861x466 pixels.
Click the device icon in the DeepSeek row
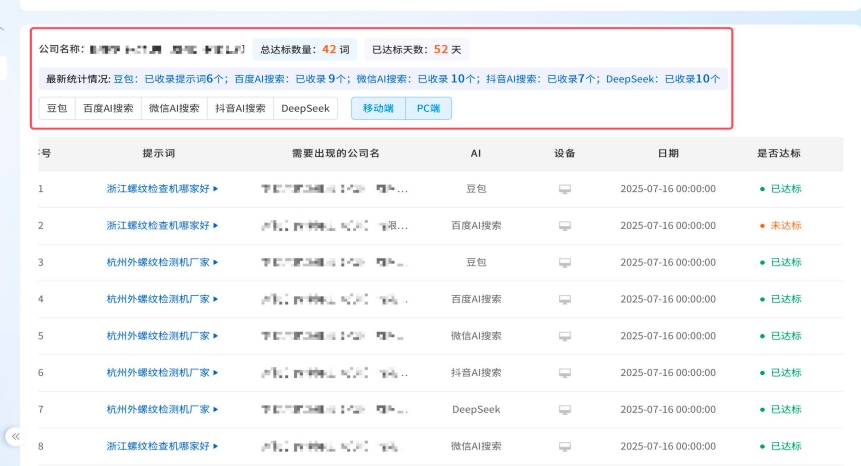(564, 410)
